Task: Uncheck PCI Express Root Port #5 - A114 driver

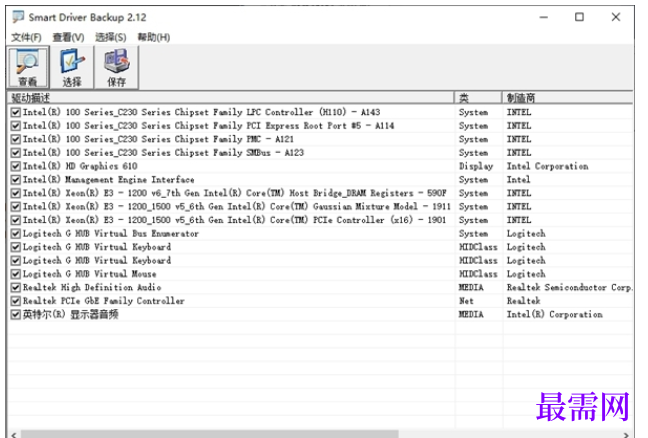Action: click(16, 126)
